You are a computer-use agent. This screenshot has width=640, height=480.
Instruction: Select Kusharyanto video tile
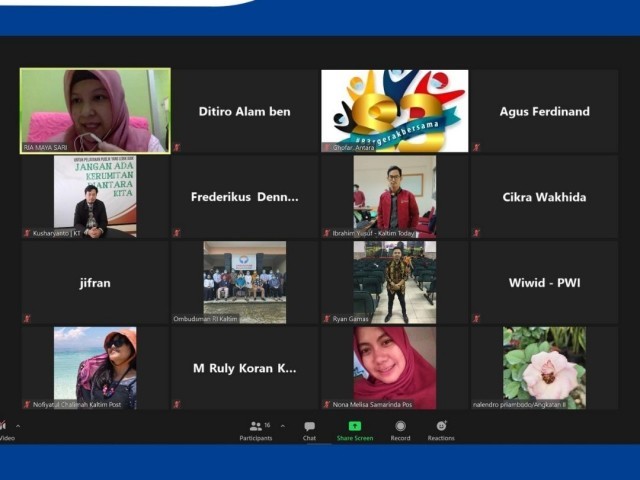95,196
